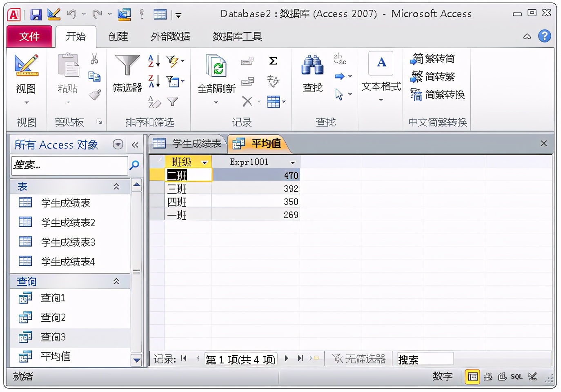Image resolution: width=561 pixels, height=392 pixels.
Task: Select datasheet view icon in status bar
Action: click(472, 376)
